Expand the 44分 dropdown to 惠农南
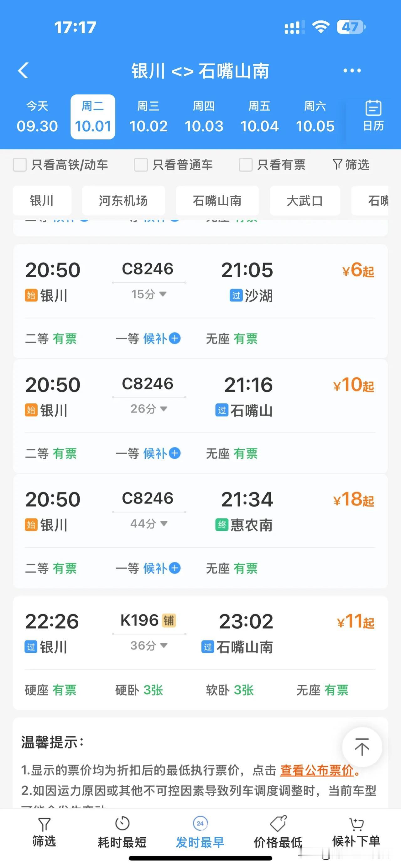Viewport: 401px width, 868px height. [149, 523]
